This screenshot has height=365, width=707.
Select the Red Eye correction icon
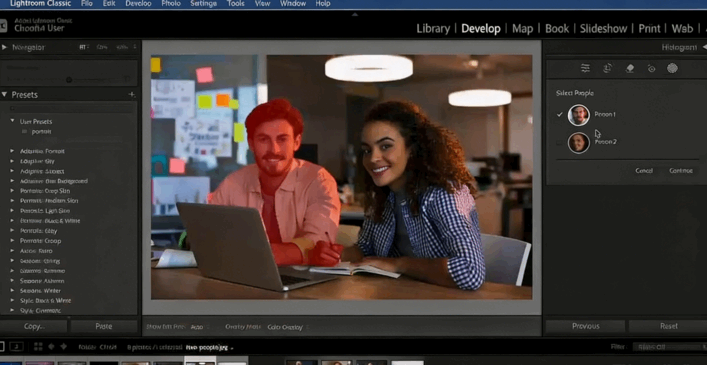[651, 68]
